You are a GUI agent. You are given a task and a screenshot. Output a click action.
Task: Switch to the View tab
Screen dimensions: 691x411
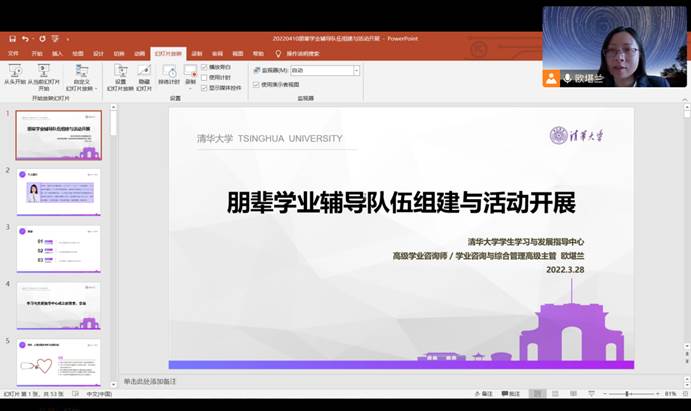click(238, 53)
